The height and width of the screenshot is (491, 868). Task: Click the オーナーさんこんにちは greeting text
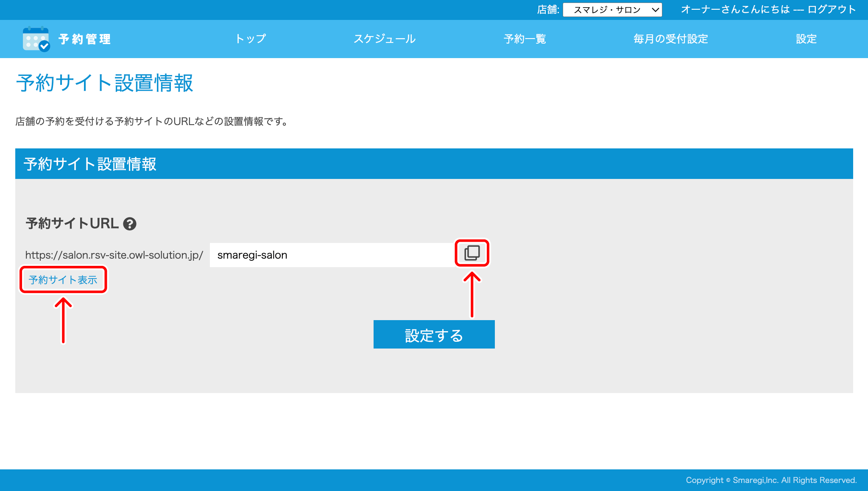click(735, 9)
